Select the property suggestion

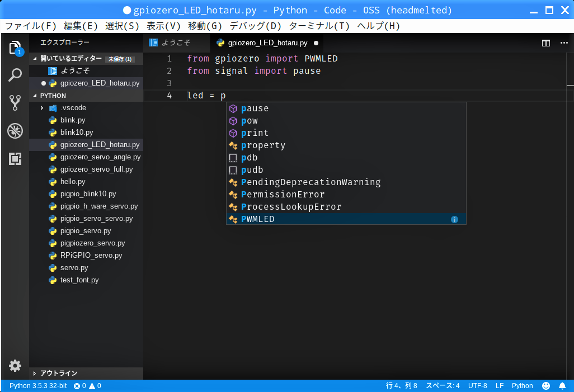pyautogui.click(x=346, y=145)
